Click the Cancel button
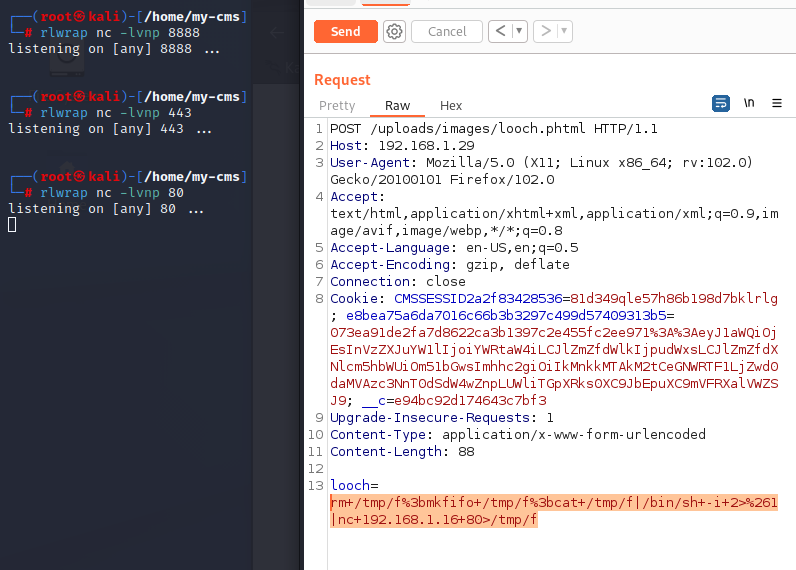The width and height of the screenshot is (796, 570). point(446,31)
